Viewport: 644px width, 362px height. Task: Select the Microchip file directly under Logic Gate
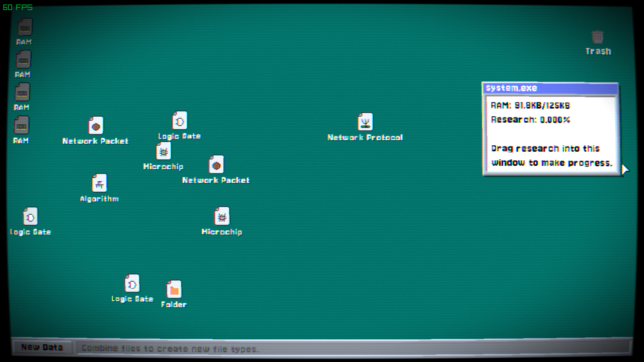(x=163, y=151)
